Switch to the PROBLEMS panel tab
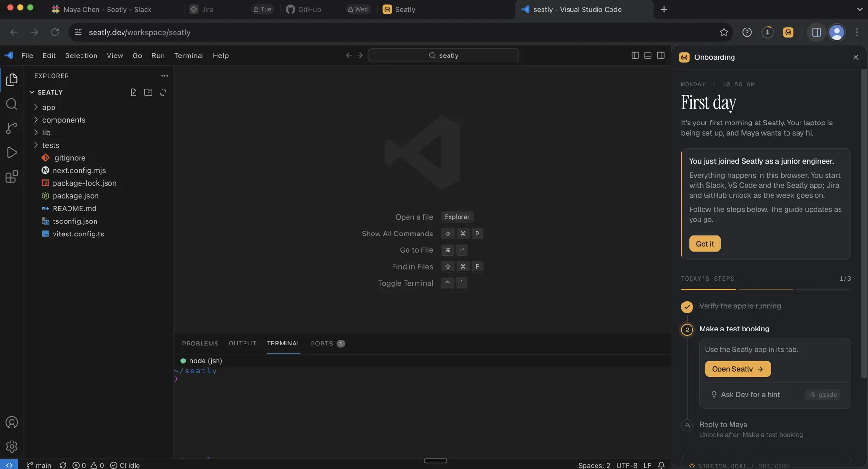This screenshot has height=469, width=868. pos(200,344)
